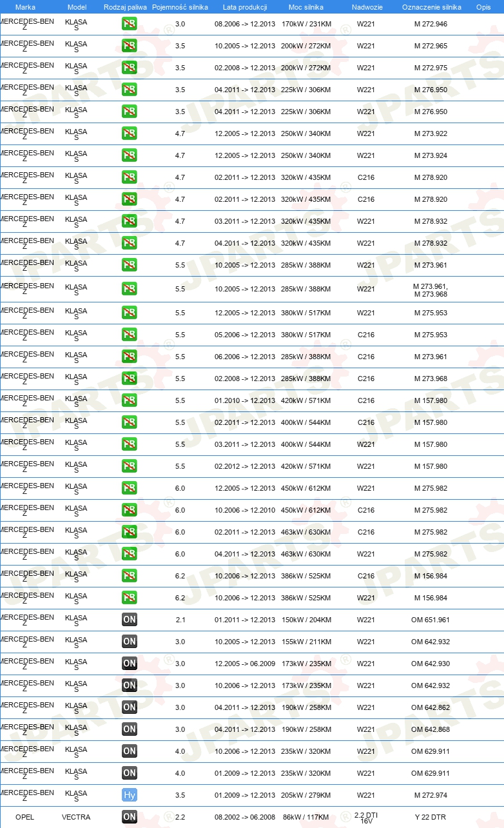This screenshot has width=504, height=828.
Task: Select the PB icon in the M 273.968 C216 row
Action: point(130,379)
